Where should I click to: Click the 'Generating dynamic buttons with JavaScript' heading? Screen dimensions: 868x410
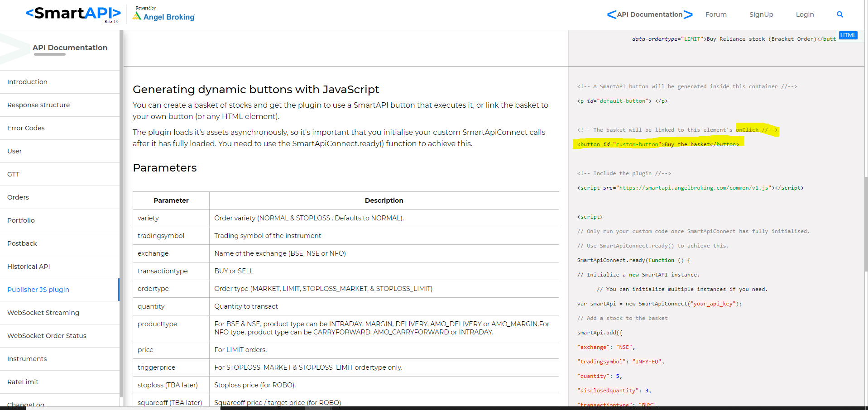[256, 90]
